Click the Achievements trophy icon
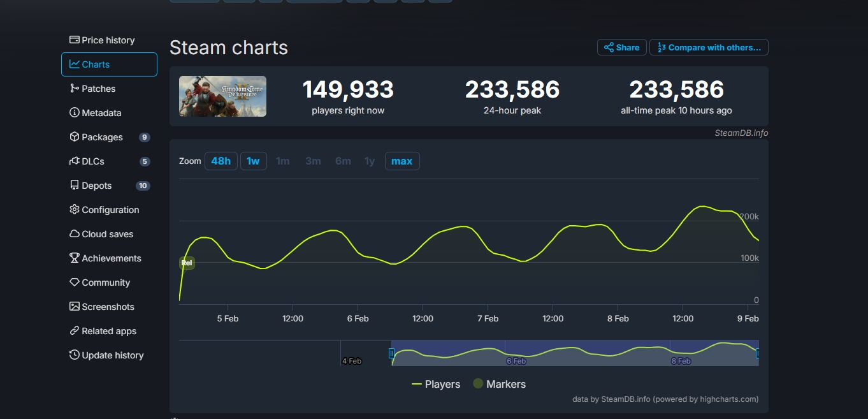Screen dimensions: 868x419 (x=75, y=258)
